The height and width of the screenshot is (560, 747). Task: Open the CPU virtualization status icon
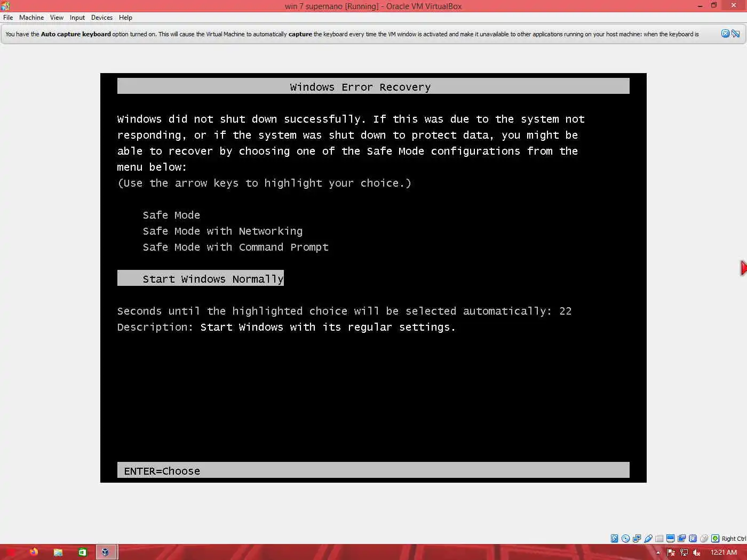pyautogui.click(x=693, y=538)
